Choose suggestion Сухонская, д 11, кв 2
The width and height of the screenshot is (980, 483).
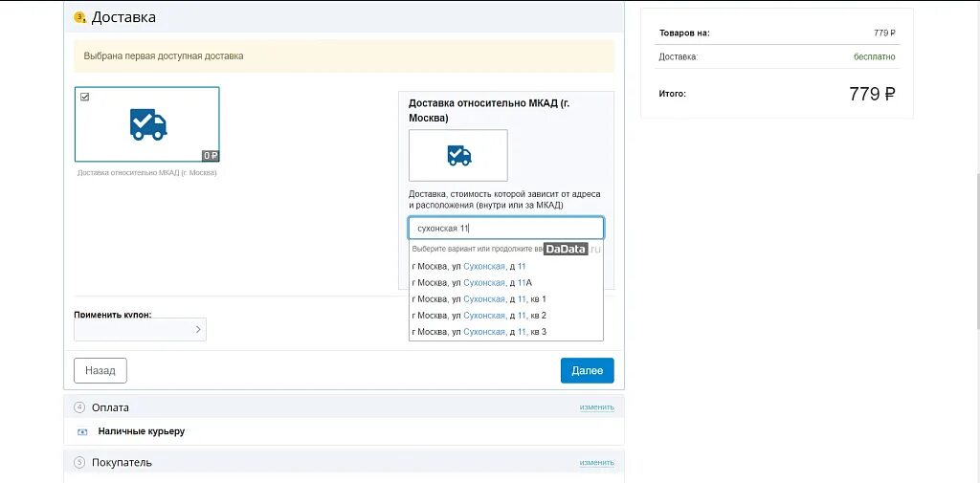coord(506,315)
